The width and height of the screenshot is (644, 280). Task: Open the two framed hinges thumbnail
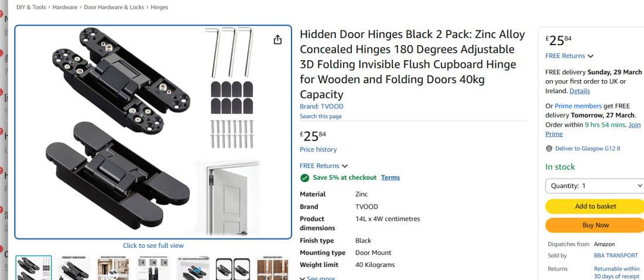pos(233,268)
